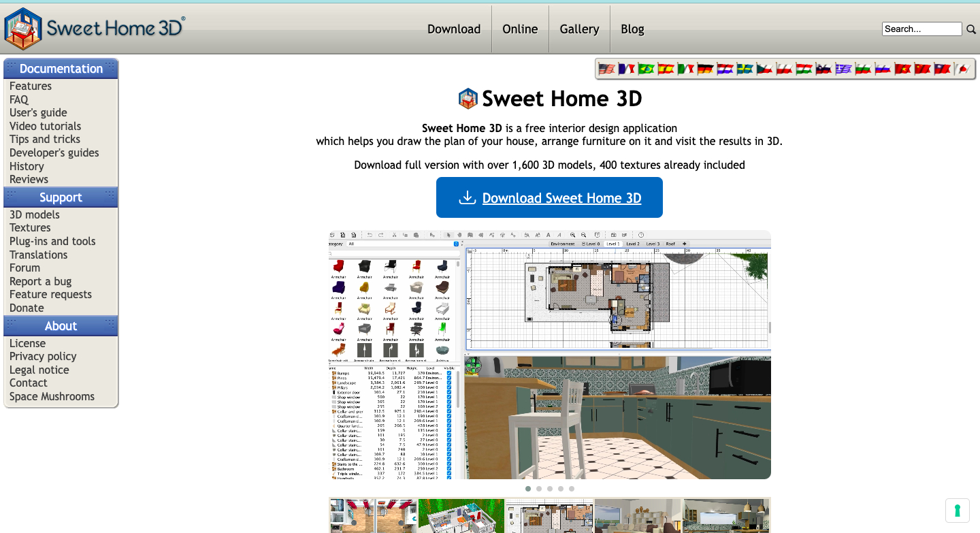Screen dimensions: 980x533
Task: Open the Features documentation link
Action: pyautogui.click(x=31, y=86)
